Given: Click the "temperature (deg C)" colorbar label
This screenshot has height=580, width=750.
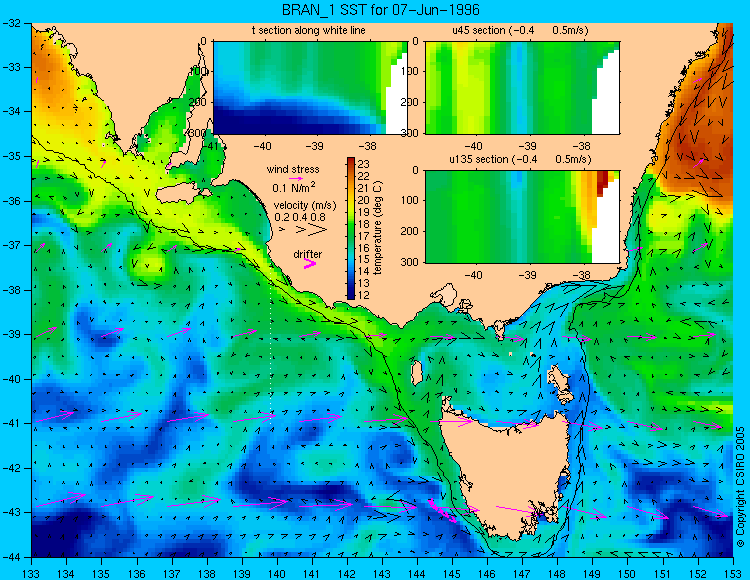Looking at the screenshot, I should (378, 228).
